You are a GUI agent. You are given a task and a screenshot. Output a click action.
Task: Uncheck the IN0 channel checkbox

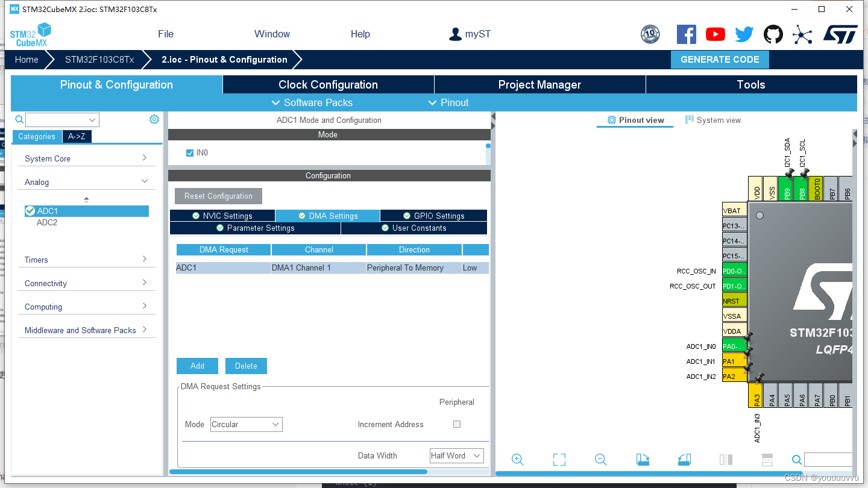click(190, 153)
